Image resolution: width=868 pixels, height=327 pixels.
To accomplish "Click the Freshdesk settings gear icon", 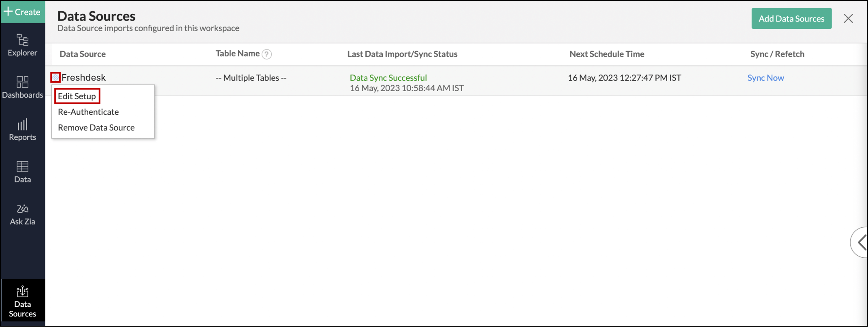I will coord(55,77).
